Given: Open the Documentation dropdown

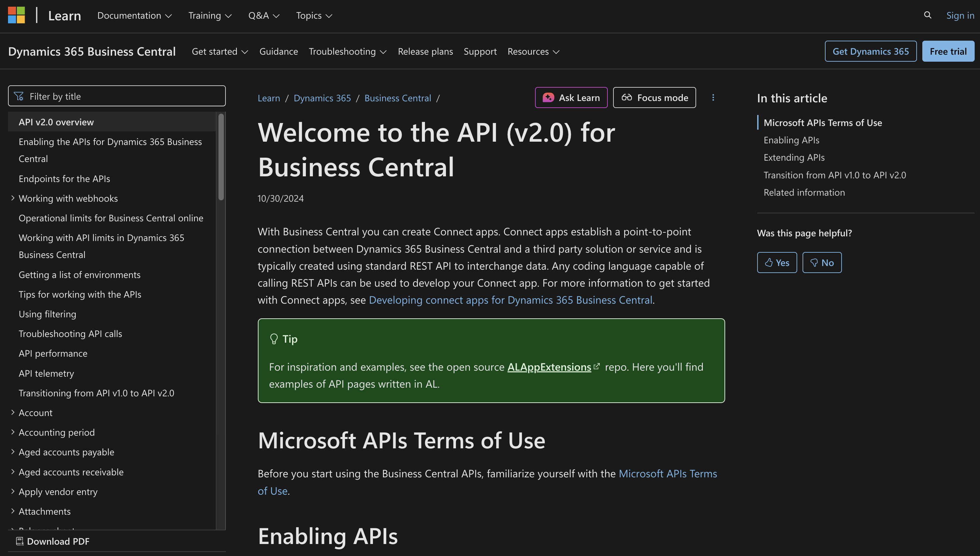Looking at the screenshot, I should click(x=134, y=16).
